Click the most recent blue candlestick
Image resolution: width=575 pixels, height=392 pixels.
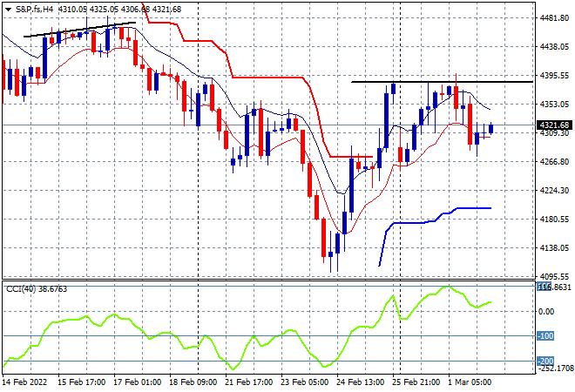(491, 129)
